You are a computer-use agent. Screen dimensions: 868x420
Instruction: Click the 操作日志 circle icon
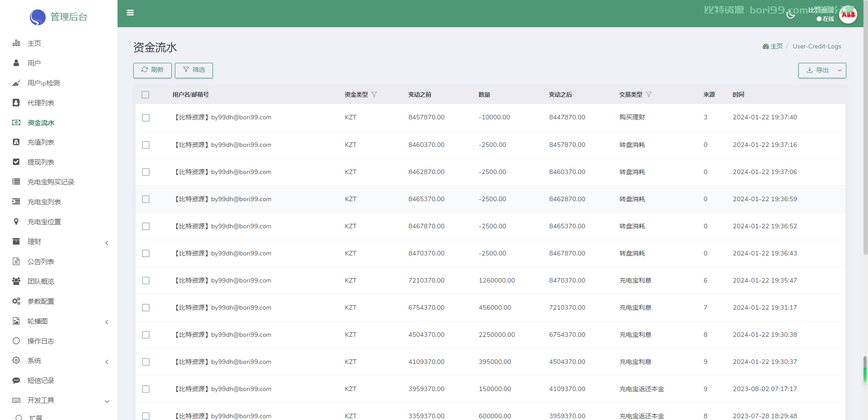[x=16, y=341]
